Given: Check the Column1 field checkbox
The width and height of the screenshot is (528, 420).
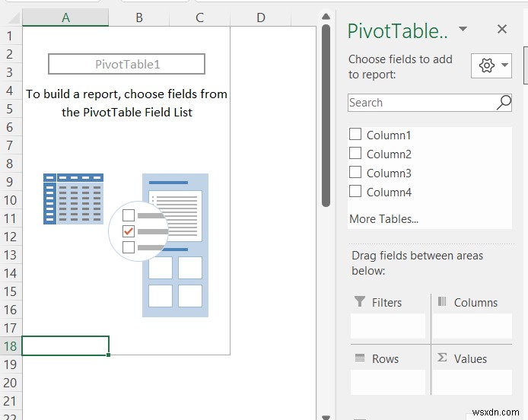Looking at the screenshot, I should point(355,135).
